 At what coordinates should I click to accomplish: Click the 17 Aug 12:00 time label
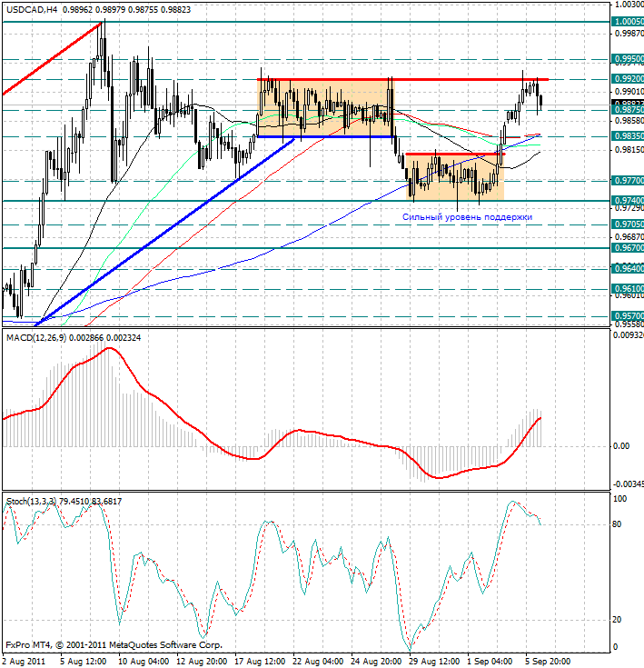(x=260, y=662)
